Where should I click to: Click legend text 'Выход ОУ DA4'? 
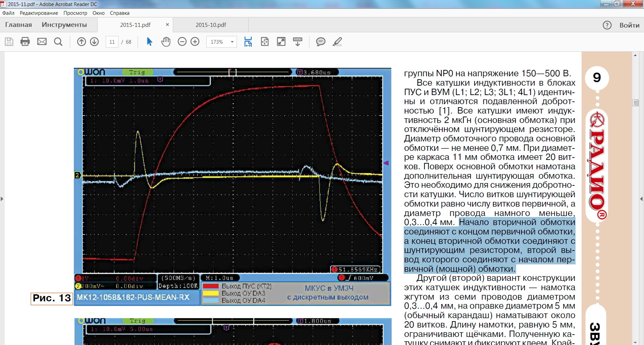point(243,300)
